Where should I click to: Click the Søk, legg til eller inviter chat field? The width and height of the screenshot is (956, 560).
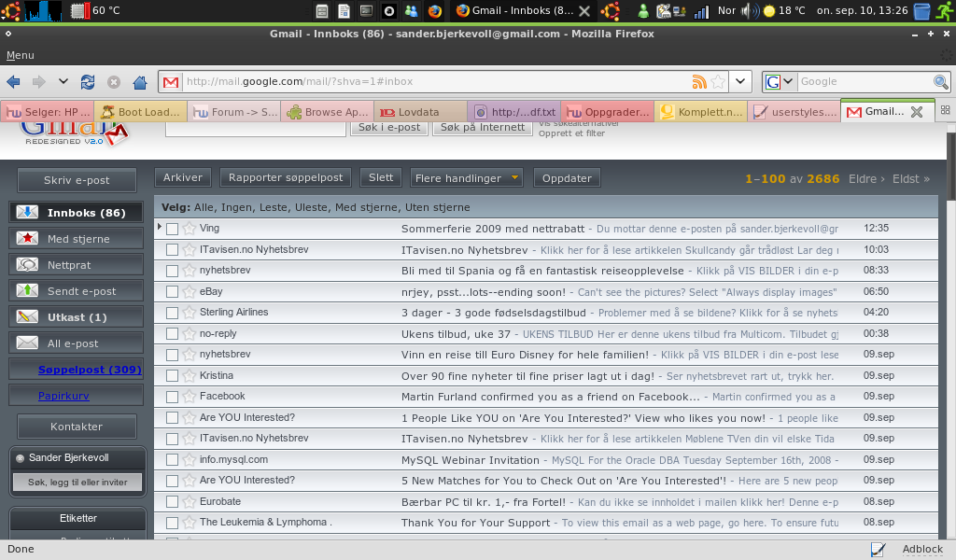(x=77, y=482)
